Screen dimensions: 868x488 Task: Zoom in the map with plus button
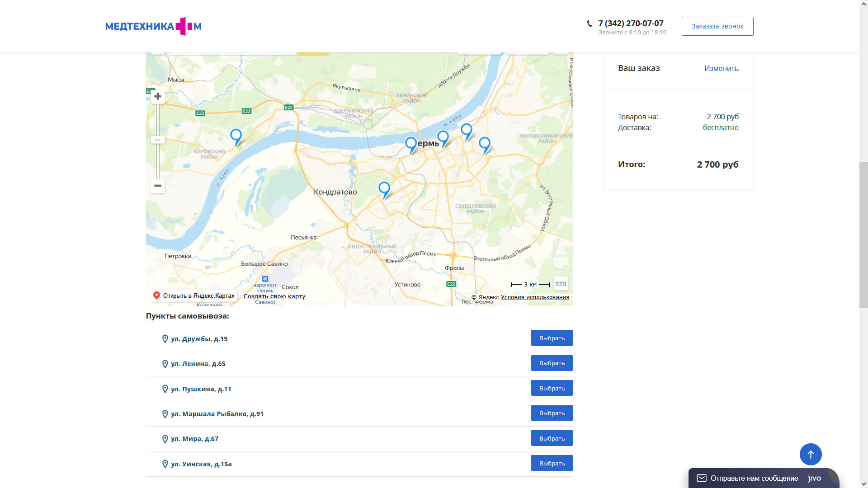pos(158,96)
